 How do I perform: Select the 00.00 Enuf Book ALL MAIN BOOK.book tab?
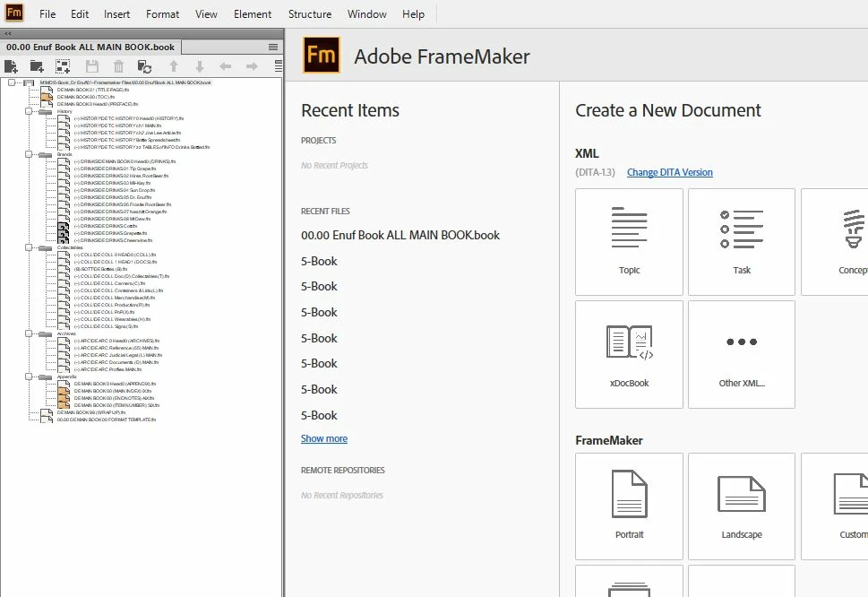point(90,48)
